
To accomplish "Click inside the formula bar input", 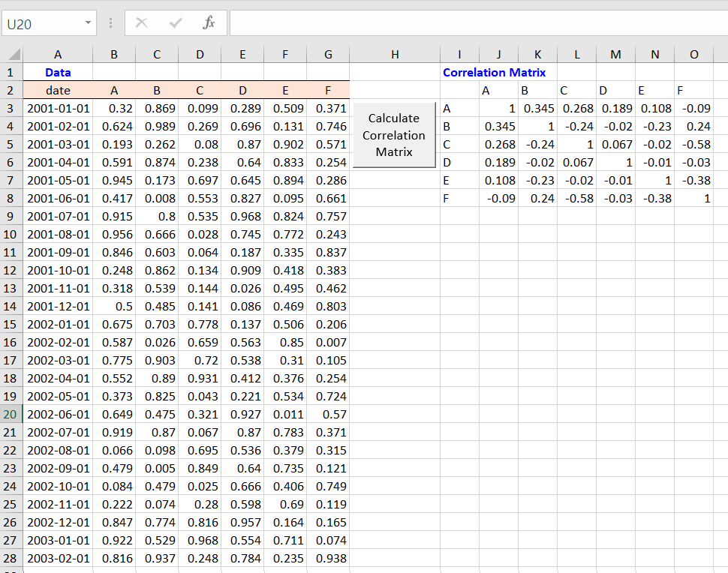I will 478,23.
